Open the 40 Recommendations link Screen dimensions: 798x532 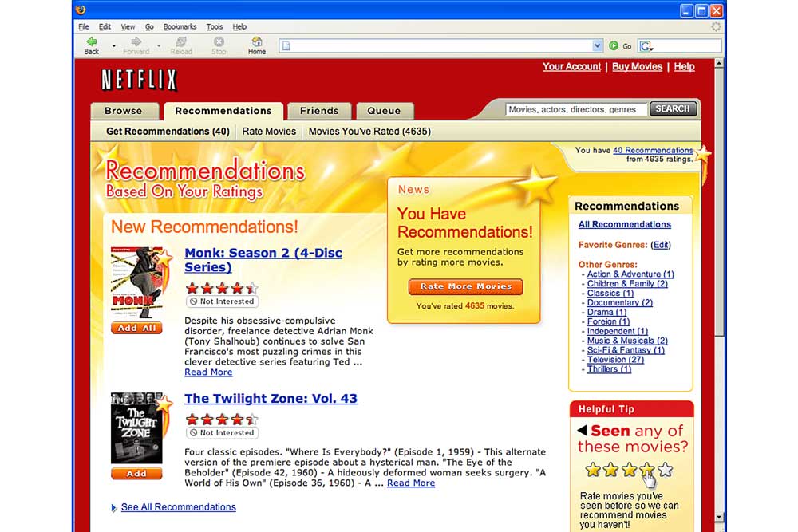pos(653,150)
